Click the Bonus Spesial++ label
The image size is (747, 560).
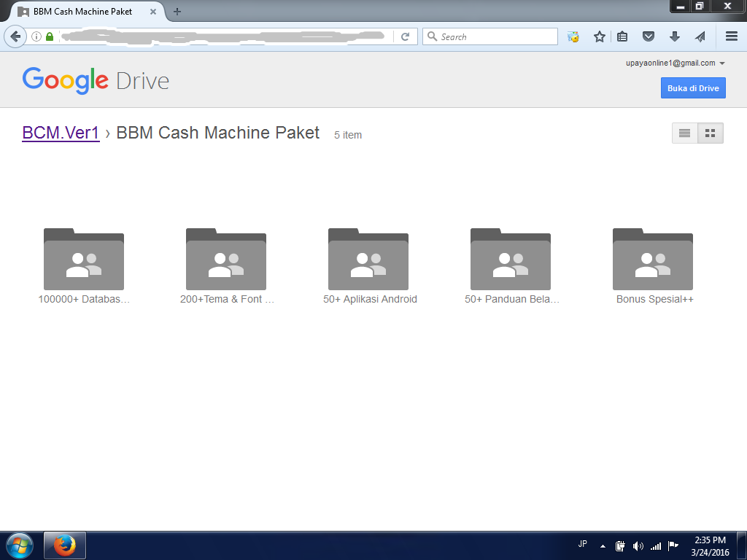[x=655, y=299]
